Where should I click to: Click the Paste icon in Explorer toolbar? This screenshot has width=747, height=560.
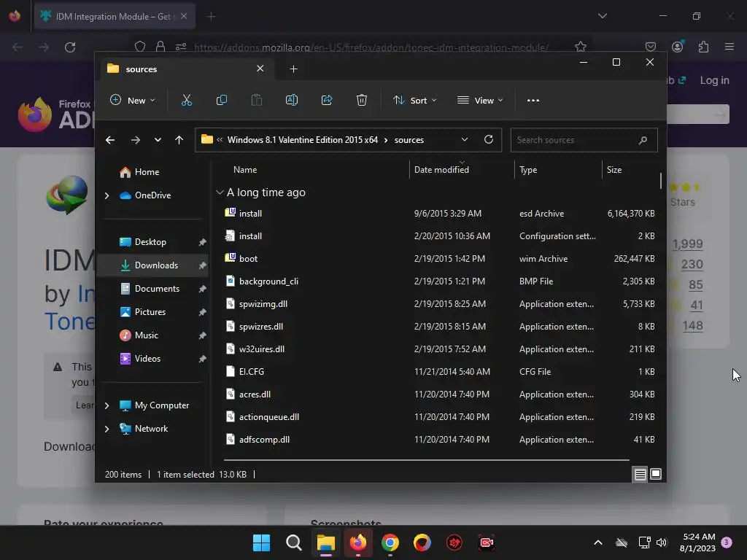click(256, 100)
